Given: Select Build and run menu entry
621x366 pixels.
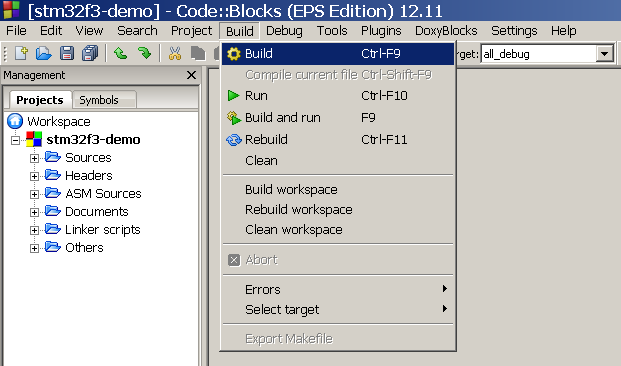Looking at the screenshot, I should 338,118.
